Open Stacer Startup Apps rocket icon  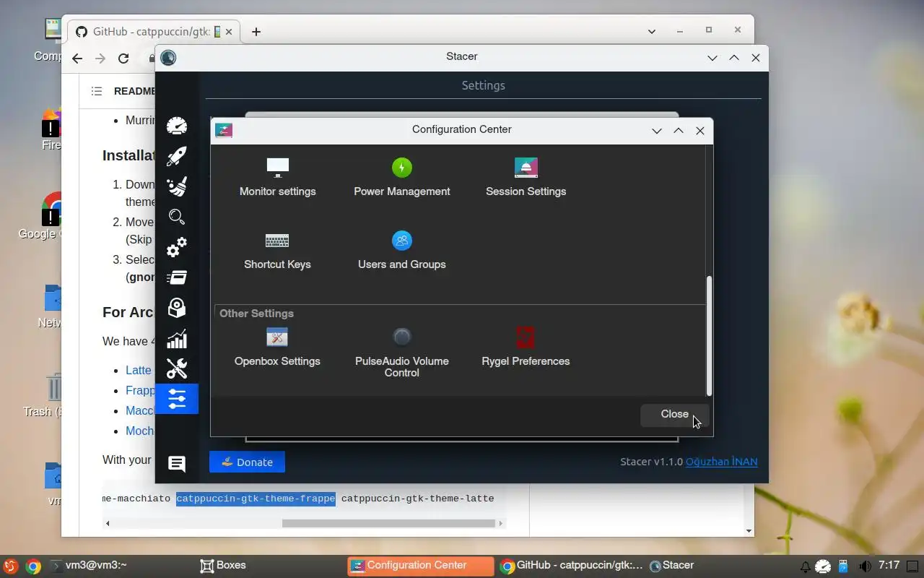(177, 156)
